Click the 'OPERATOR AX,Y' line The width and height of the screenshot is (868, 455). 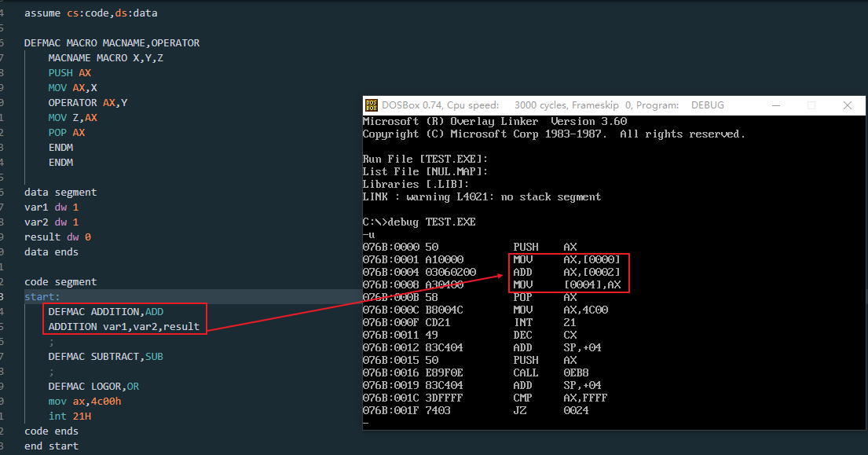click(88, 102)
